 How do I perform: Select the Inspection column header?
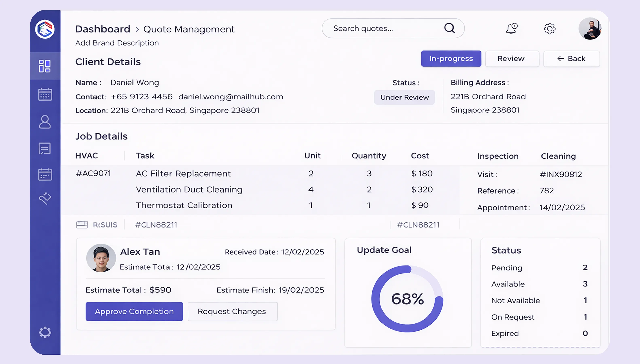click(498, 156)
